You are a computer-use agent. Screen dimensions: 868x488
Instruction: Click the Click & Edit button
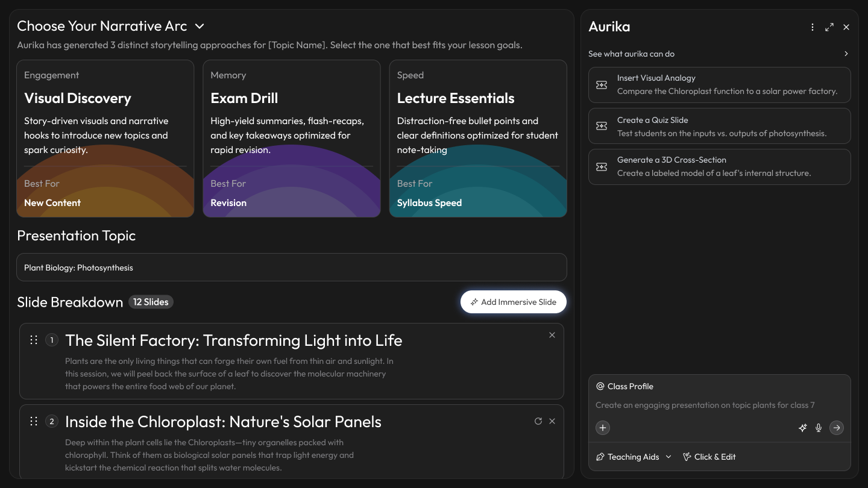[709, 457]
